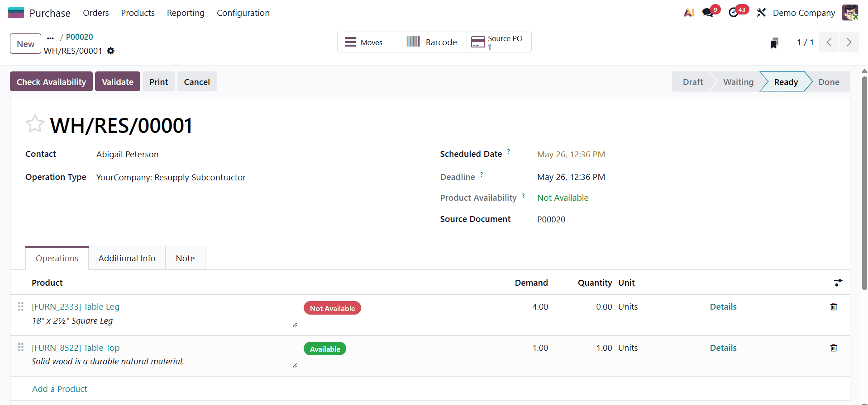The width and height of the screenshot is (868, 405).
Task: Click the Table Top Quantity 1.00
Action: tap(604, 348)
